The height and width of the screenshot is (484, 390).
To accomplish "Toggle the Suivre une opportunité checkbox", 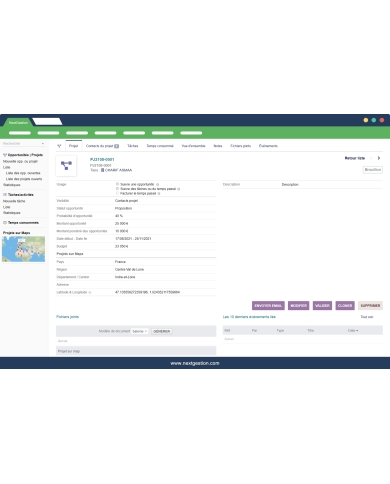I will click(117, 184).
